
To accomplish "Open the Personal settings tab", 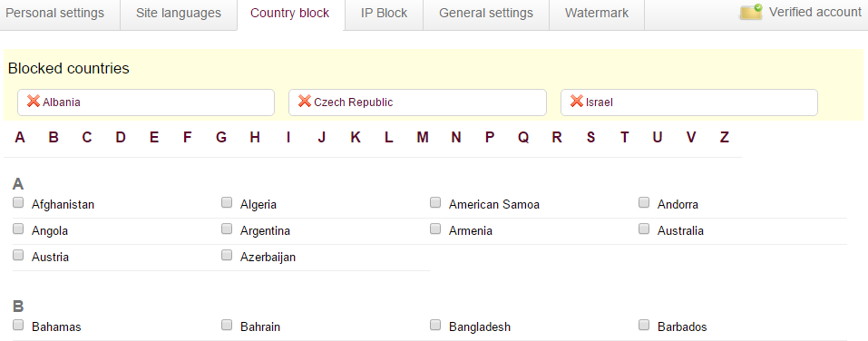I will pos(54,13).
